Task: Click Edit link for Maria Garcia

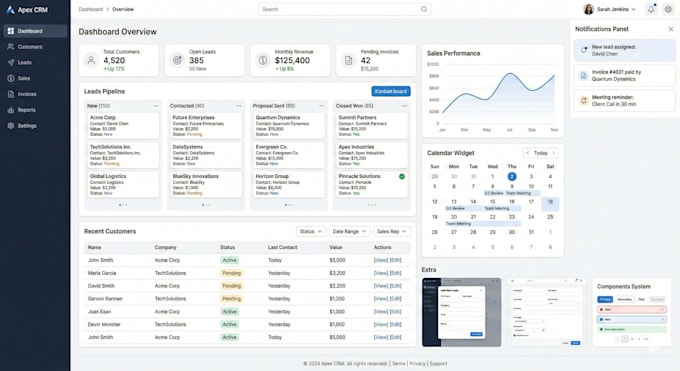Action: coord(396,273)
